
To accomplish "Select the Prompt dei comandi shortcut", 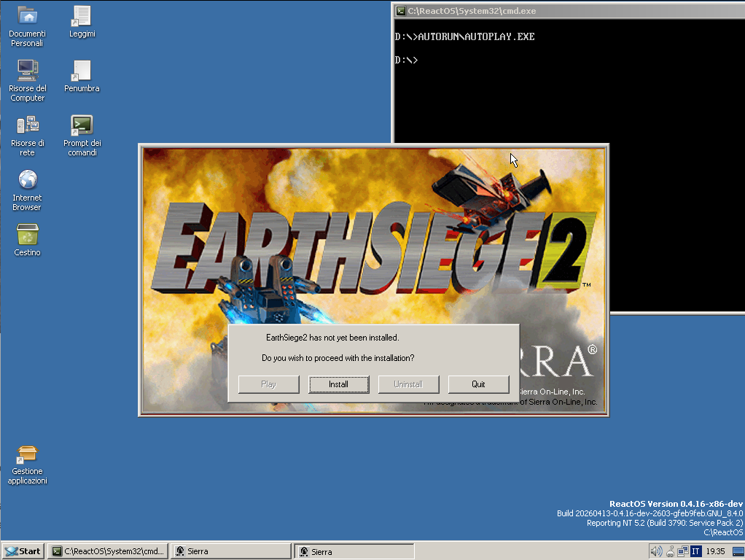I will point(82,125).
